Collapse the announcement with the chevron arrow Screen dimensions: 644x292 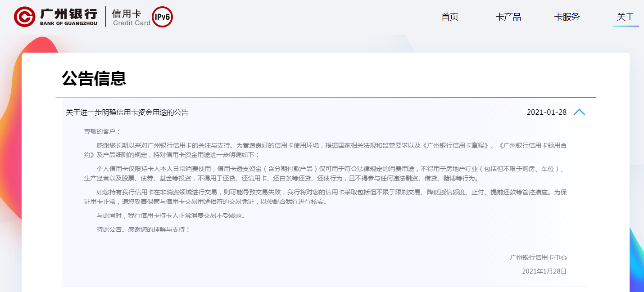tap(579, 112)
